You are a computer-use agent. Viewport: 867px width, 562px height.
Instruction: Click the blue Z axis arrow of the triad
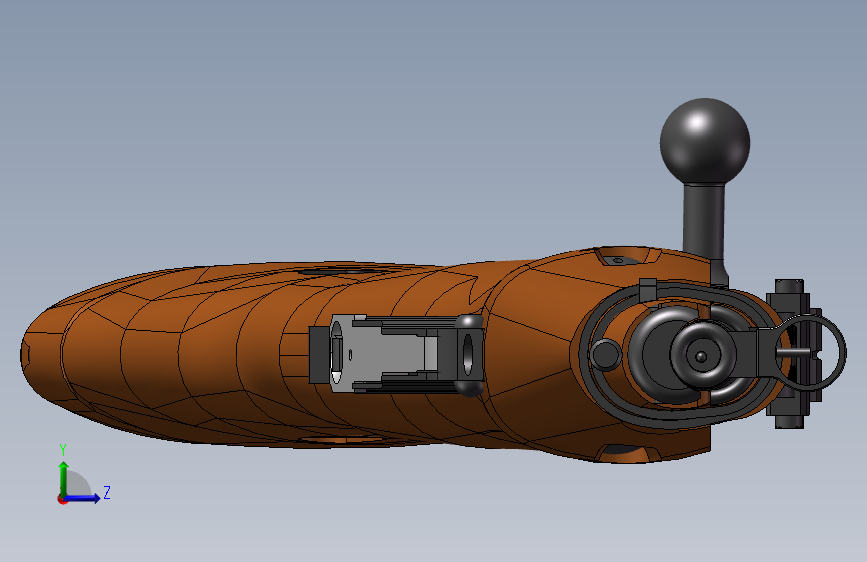[83, 498]
